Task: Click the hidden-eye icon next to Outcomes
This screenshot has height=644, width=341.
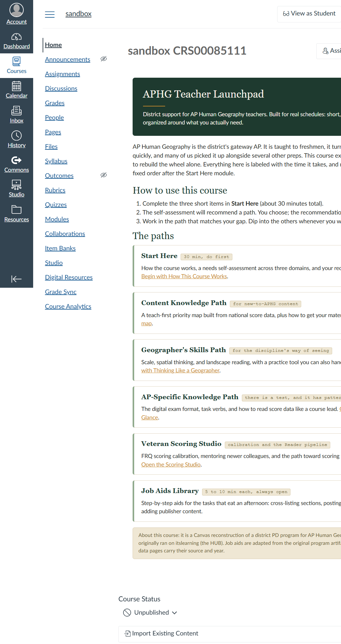Action: [x=104, y=175]
